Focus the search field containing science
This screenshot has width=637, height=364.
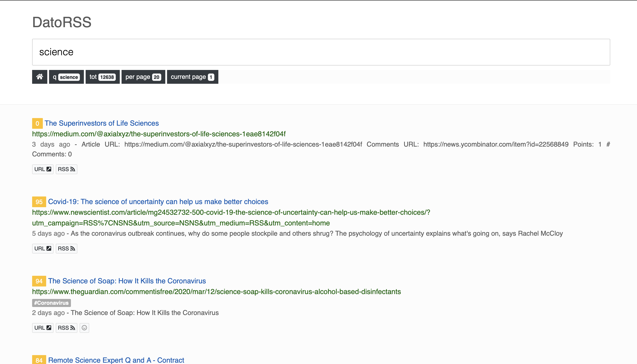(321, 52)
